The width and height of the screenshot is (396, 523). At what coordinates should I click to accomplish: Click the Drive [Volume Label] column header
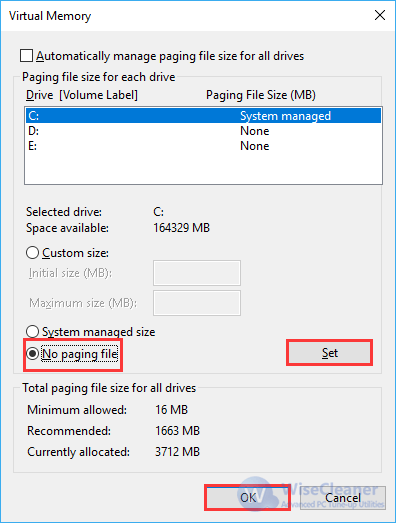pos(82,95)
